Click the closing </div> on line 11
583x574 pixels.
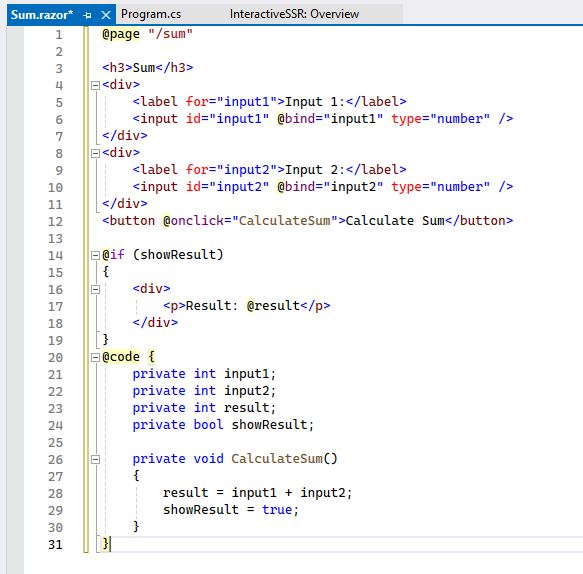point(125,204)
